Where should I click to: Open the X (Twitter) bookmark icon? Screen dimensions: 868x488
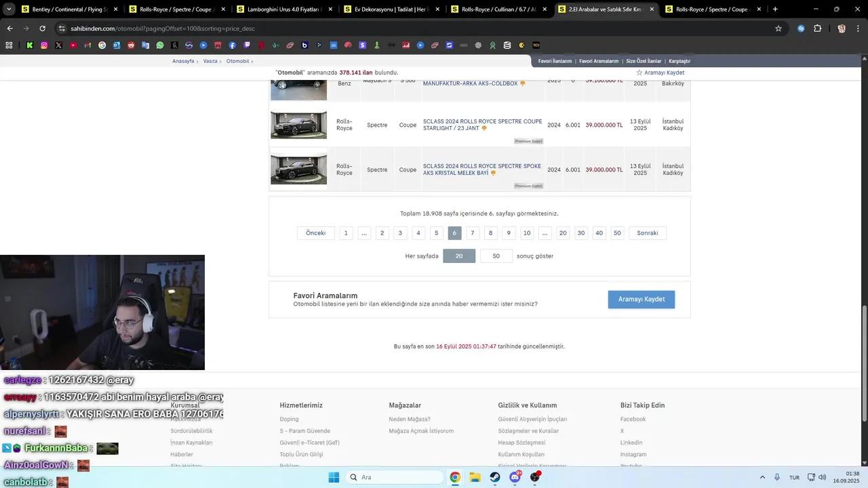tap(58, 45)
